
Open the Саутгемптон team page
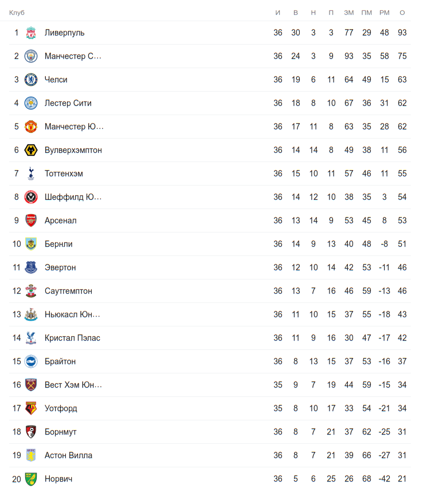[x=68, y=291]
